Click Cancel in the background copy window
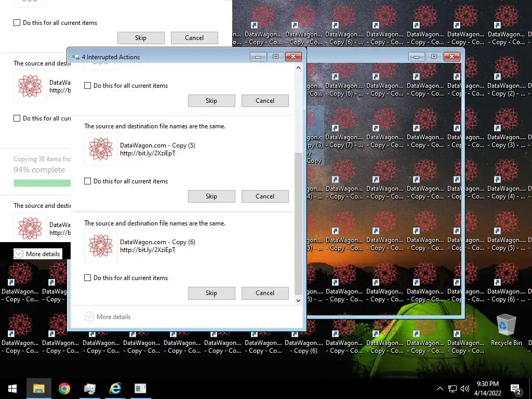The height and width of the screenshot is (399, 532). [194, 37]
